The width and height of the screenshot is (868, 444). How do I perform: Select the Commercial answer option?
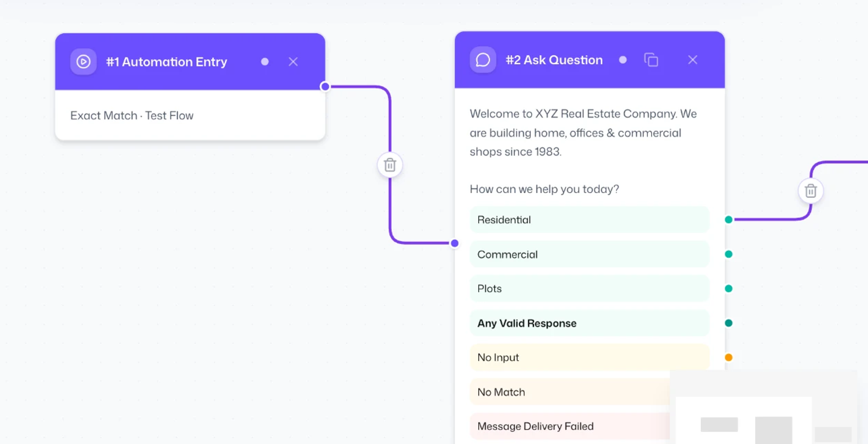point(589,254)
